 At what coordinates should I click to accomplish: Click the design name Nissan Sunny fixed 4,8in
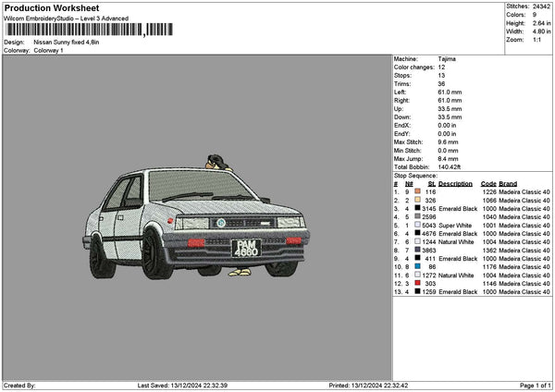(x=67, y=43)
